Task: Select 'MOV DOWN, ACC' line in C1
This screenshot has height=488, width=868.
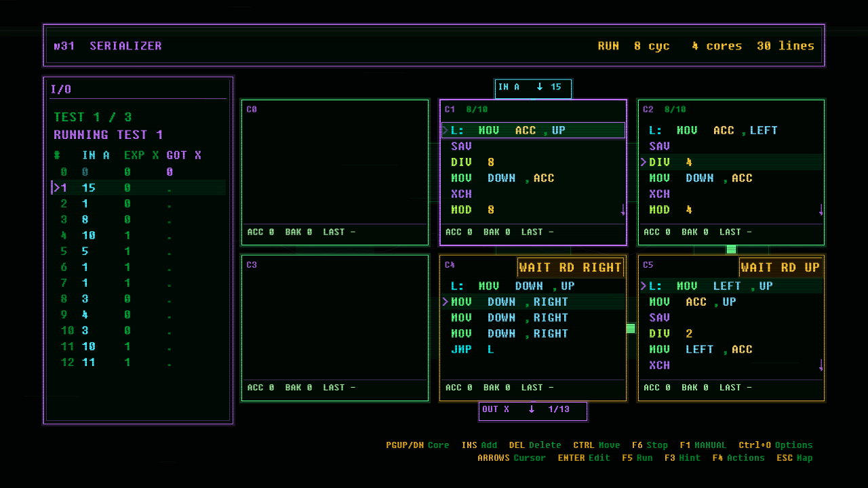Action: click(x=533, y=178)
